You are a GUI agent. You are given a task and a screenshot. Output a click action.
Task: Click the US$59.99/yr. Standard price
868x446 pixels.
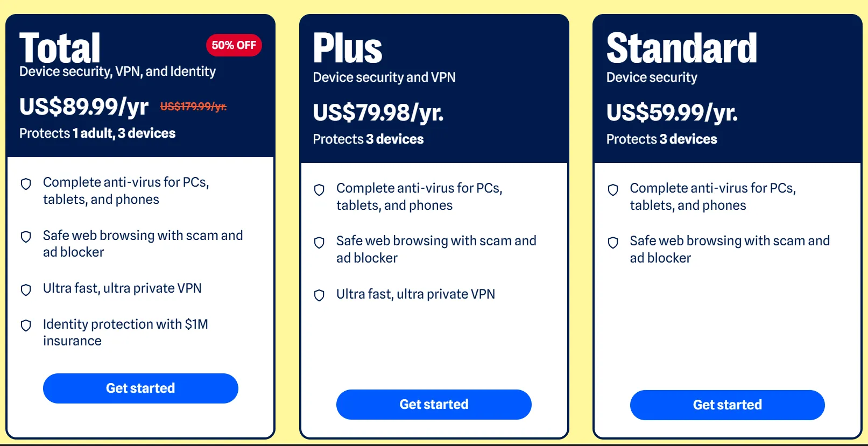pos(672,112)
